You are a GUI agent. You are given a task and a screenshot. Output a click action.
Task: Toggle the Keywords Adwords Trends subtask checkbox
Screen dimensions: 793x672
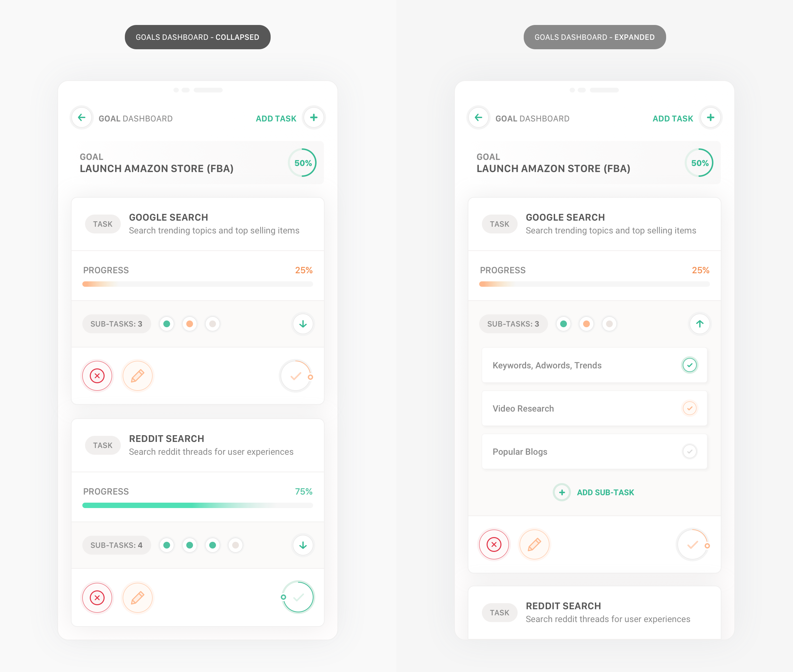click(x=690, y=365)
